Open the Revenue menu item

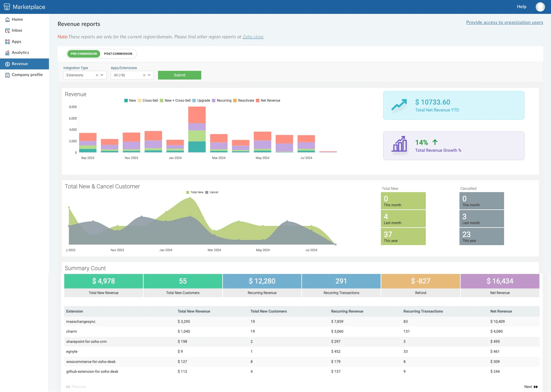tap(20, 64)
